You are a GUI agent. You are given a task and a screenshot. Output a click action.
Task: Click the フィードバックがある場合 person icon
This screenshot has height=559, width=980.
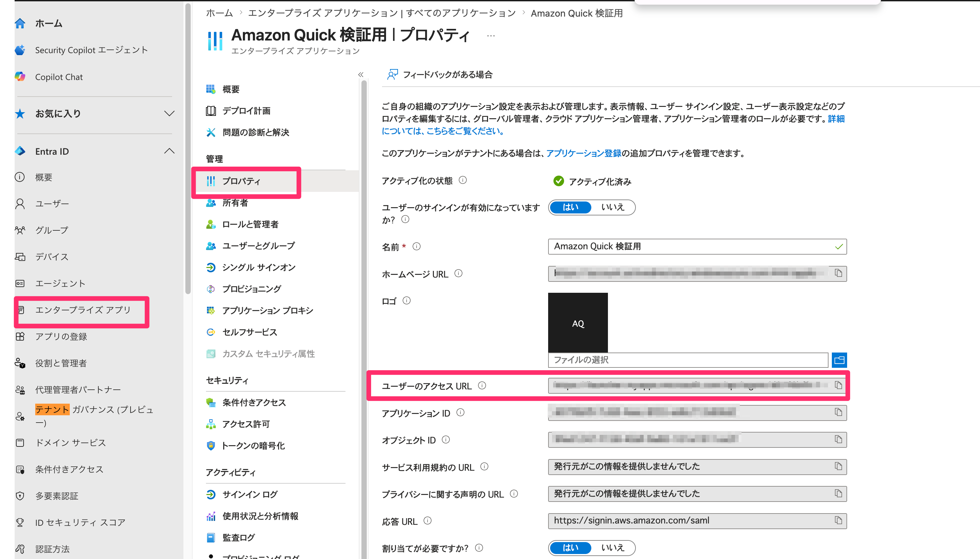[x=392, y=74]
